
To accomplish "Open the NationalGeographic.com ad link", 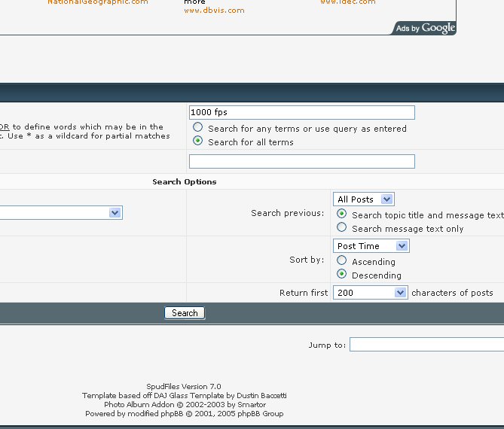I will click(x=98, y=2).
